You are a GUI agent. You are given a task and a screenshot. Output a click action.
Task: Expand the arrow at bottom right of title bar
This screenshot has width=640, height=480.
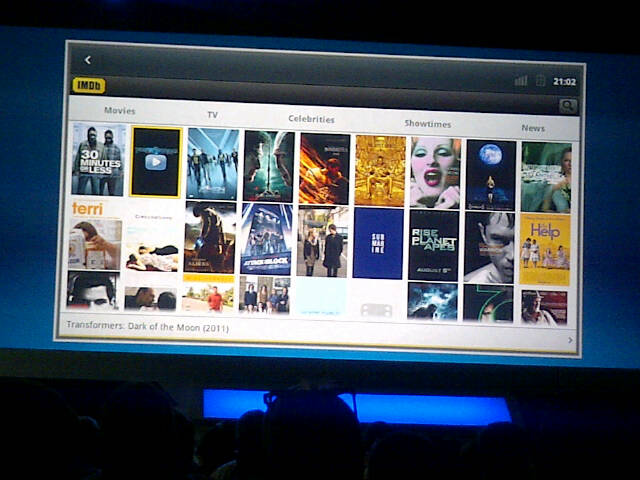tap(570, 340)
